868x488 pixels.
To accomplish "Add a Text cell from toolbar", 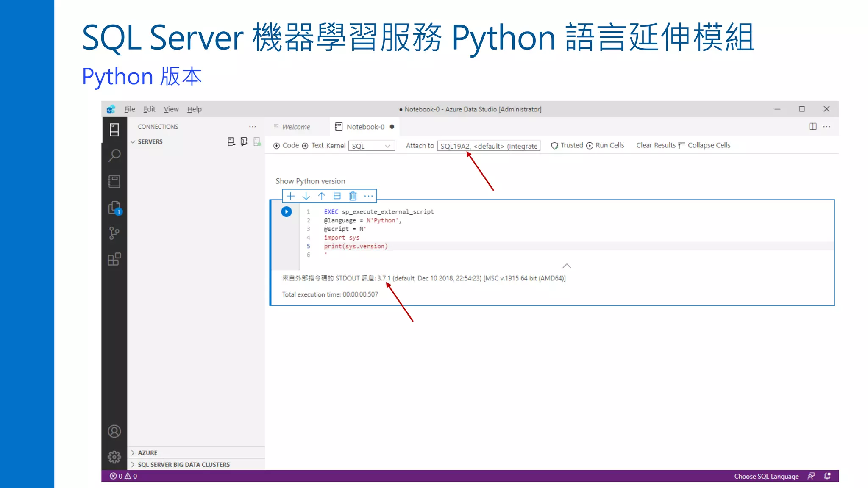I will pyautogui.click(x=312, y=145).
